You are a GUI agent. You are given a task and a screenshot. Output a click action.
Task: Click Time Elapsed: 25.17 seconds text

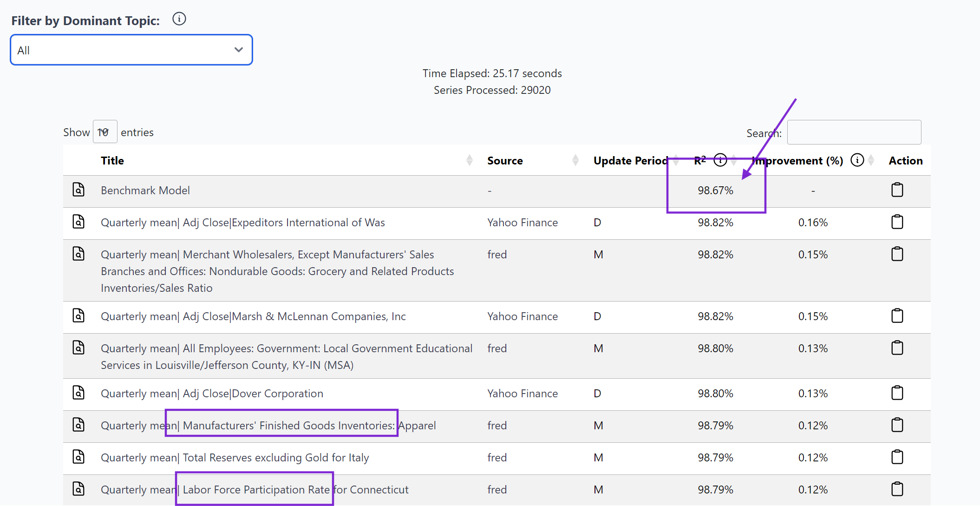[x=492, y=73]
